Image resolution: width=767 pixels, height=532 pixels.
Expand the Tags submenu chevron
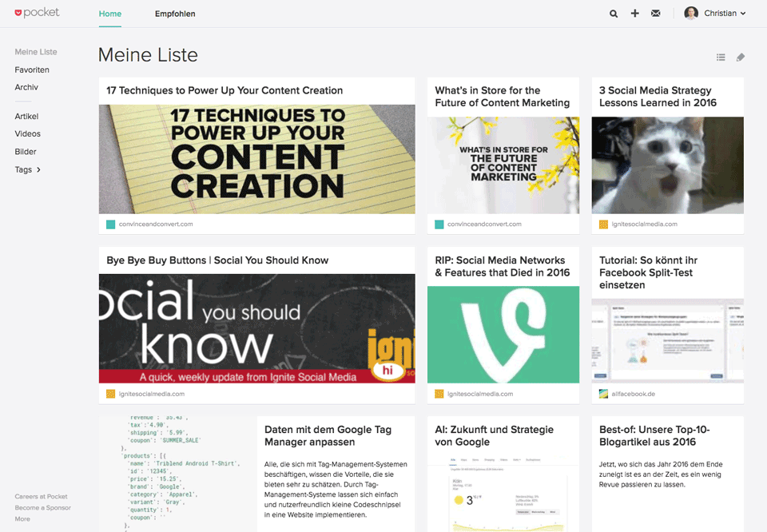tap(38, 169)
